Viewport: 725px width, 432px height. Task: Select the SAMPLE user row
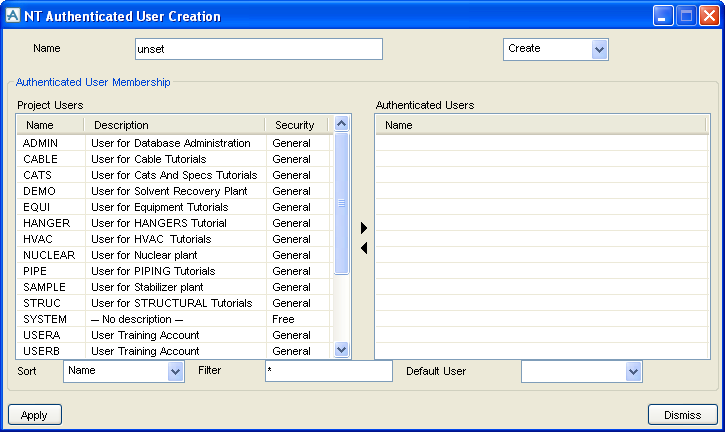tap(175, 287)
